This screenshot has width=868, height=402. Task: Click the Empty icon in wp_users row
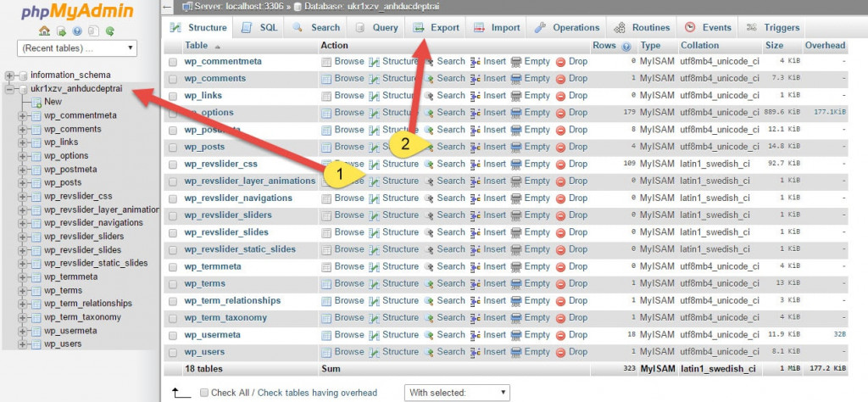tap(516, 353)
